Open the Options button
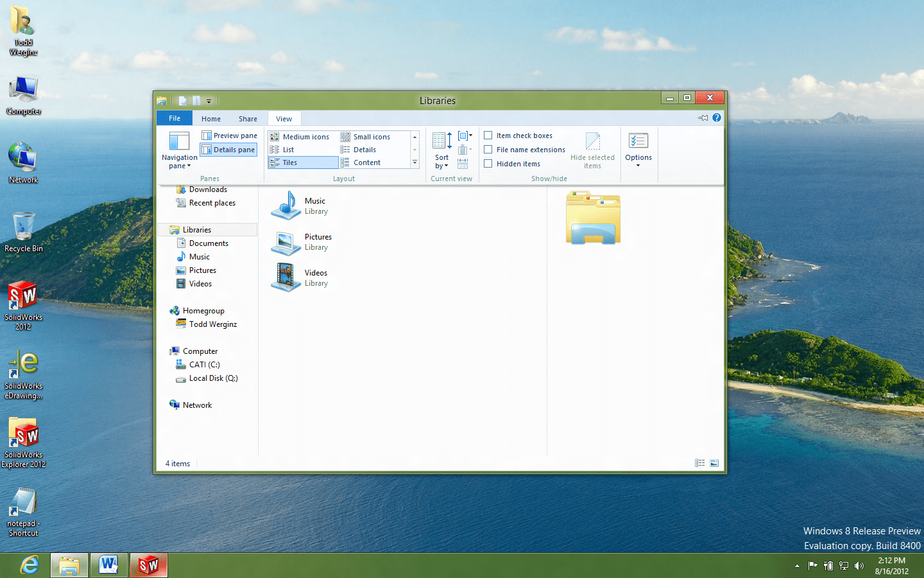This screenshot has height=578, width=924. coord(638,149)
